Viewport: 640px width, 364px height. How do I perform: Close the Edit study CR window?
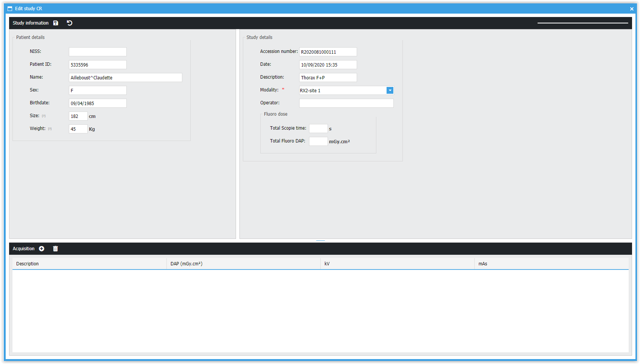[632, 9]
